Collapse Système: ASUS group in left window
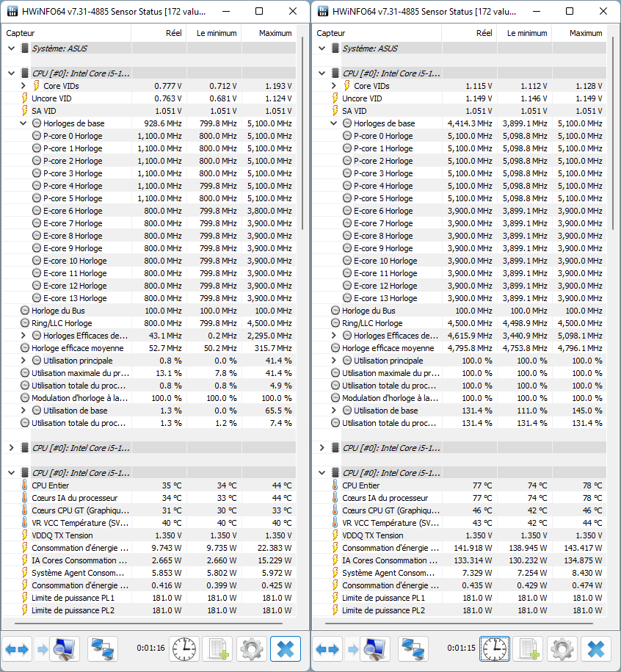621x672 pixels. [12, 48]
